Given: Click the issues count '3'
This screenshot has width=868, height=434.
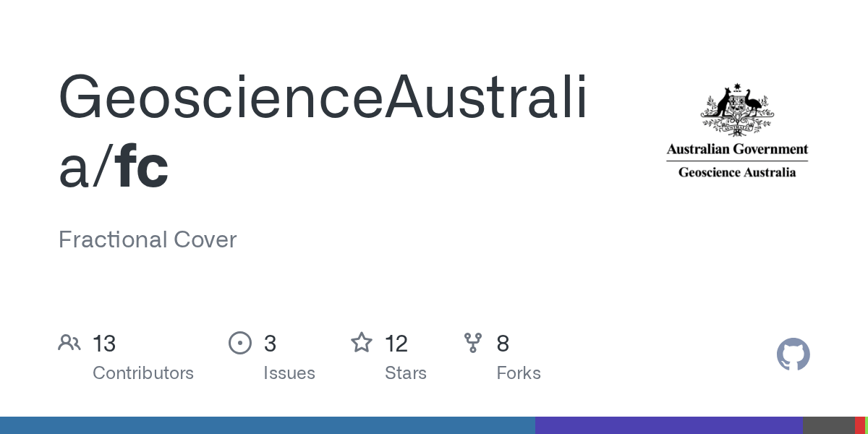Looking at the screenshot, I should click(270, 344).
